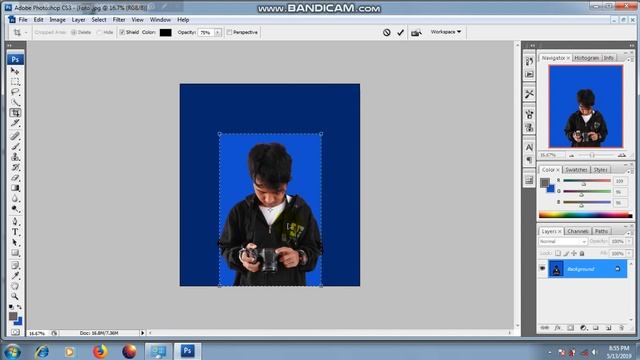
Task: Open the layer Opacity dropdown arrow
Action: (x=629, y=242)
